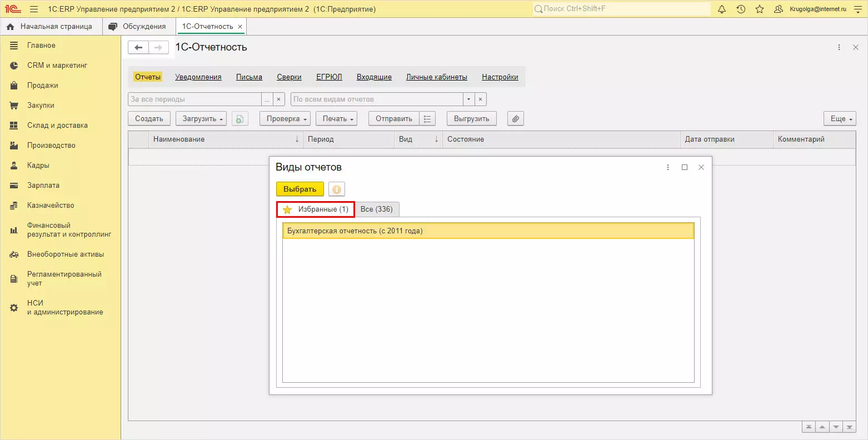Open Внеоборотные активы section
This screenshot has width=868, height=440.
(x=61, y=254)
